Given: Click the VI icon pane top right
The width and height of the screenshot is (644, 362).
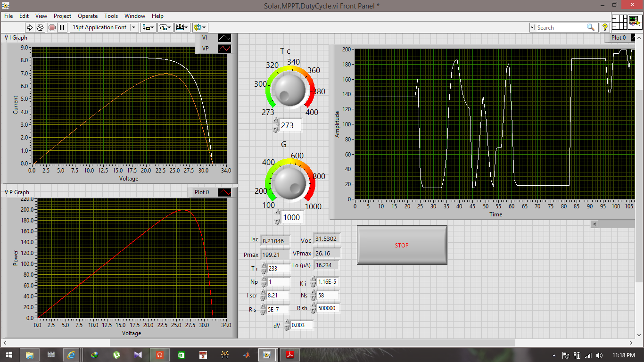Looking at the screenshot, I should point(635,22).
